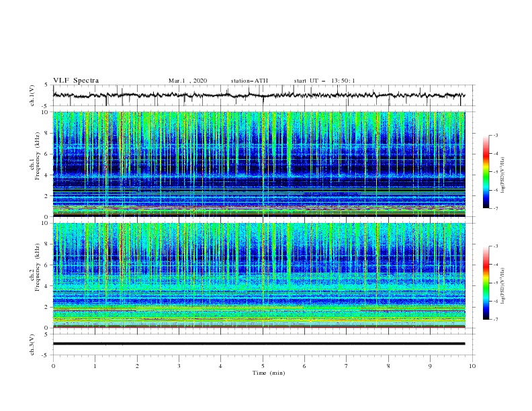The height and width of the screenshot is (411, 532).
Task: Click the 'station=ATH' label
Action: (249, 81)
